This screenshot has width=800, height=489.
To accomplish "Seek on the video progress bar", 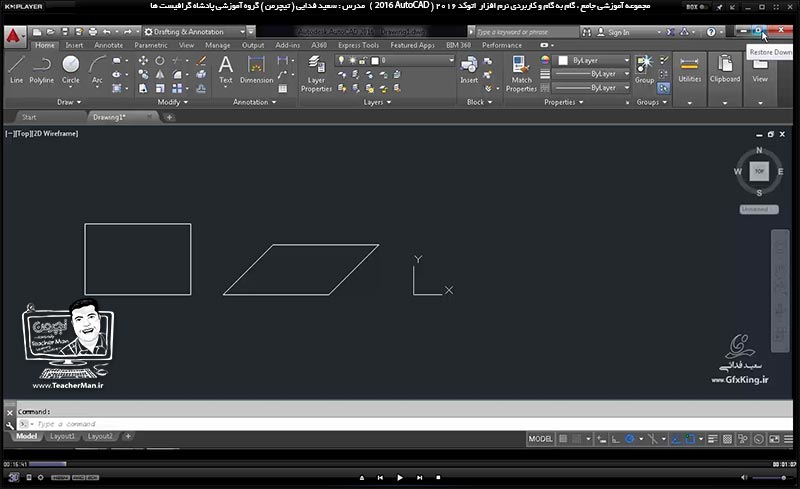I will point(399,464).
